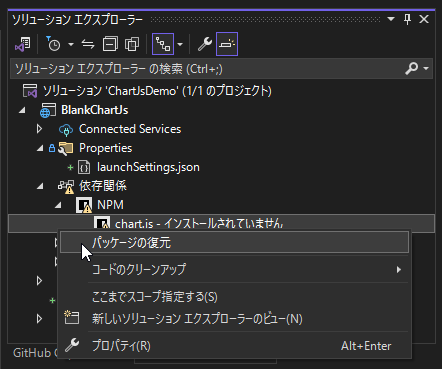Select launchSettings.json file
The width and height of the screenshot is (442, 369).
148,167
